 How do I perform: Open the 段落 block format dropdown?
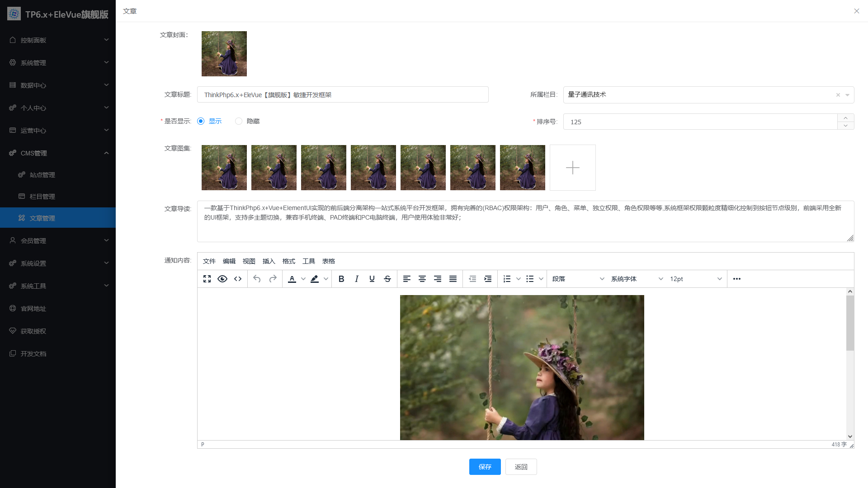click(x=578, y=279)
